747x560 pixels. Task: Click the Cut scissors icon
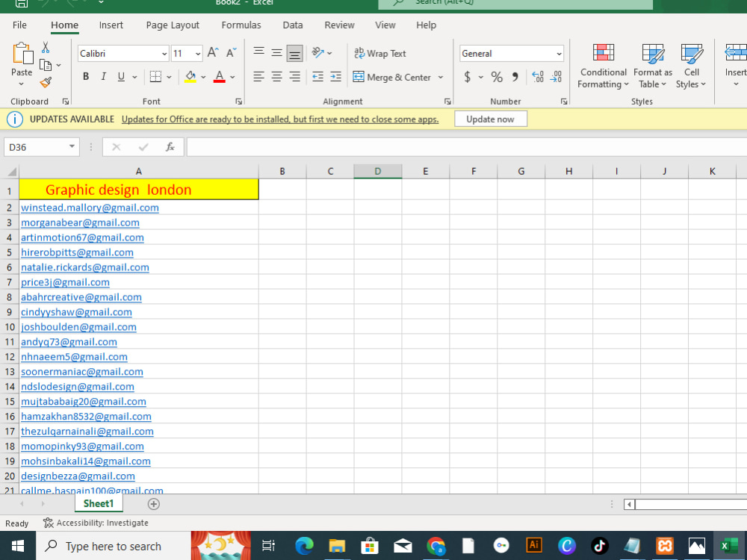click(46, 47)
